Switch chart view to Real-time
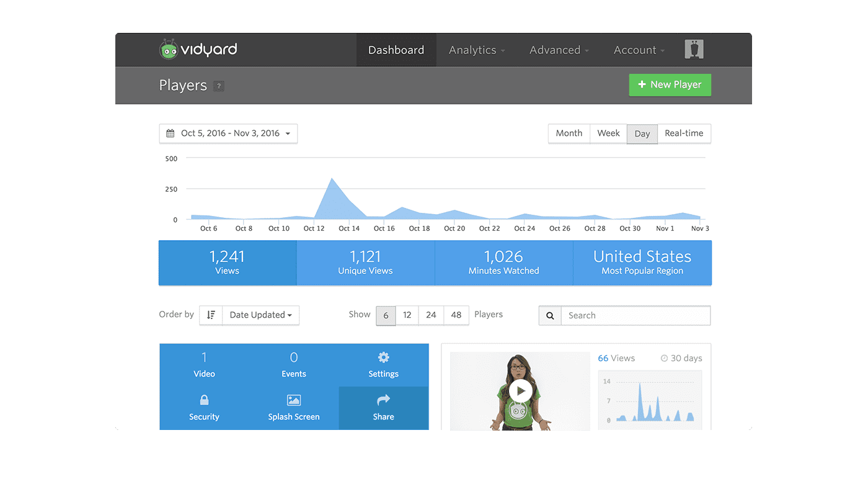The height and width of the screenshot is (479, 868). tap(684, 133)
